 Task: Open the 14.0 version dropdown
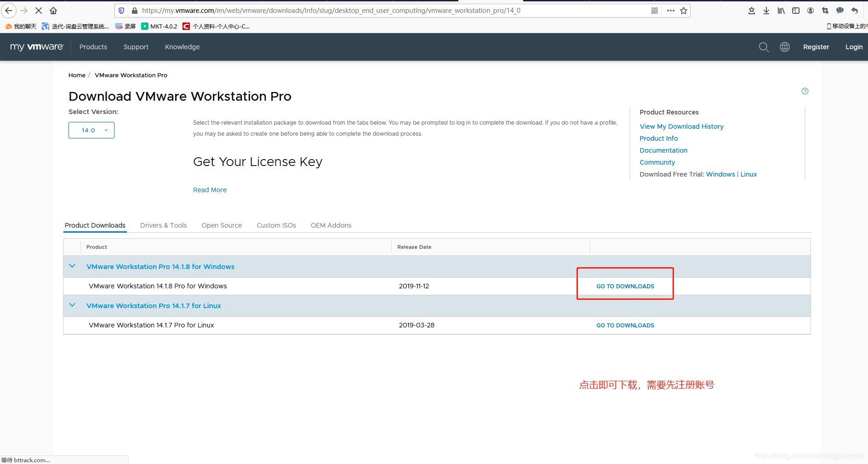[91, 130]
